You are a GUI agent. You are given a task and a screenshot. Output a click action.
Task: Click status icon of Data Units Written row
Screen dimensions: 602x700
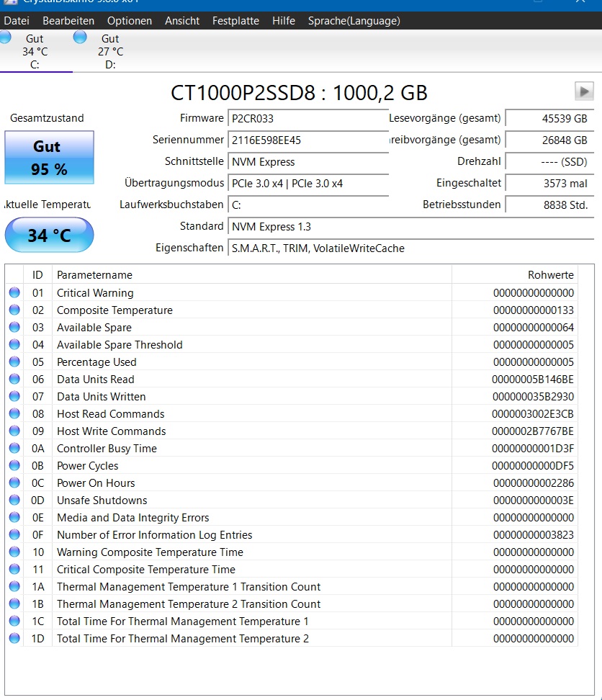pyautogui.click(x=14, y=396)
